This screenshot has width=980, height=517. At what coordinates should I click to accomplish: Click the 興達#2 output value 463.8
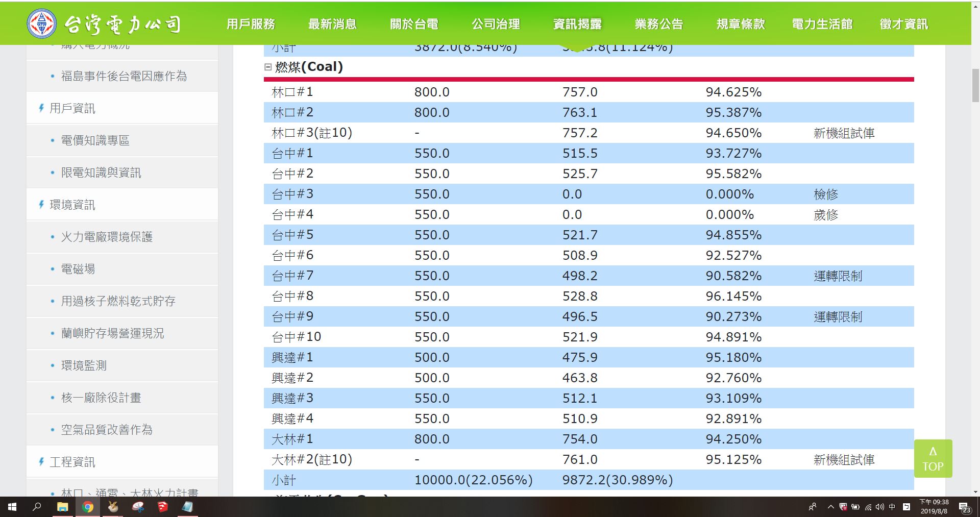click(580, 378)
